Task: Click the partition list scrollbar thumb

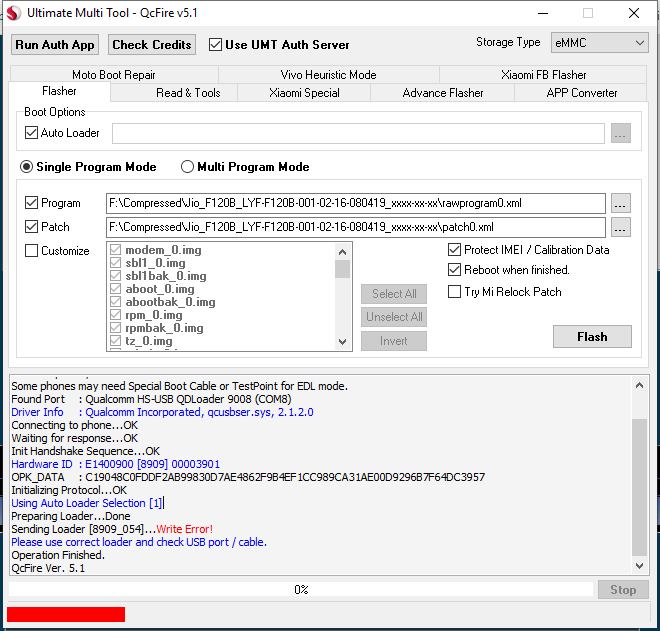Action: pos(342,269)
